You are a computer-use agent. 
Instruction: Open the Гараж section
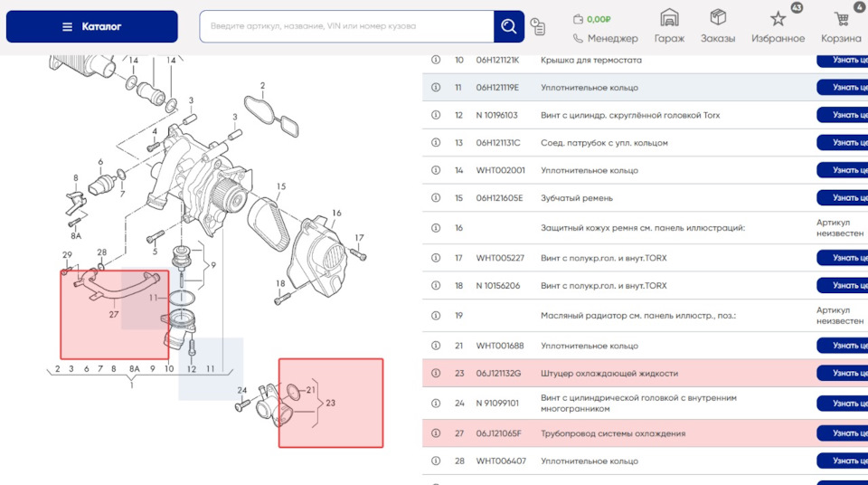pos(669,27)
